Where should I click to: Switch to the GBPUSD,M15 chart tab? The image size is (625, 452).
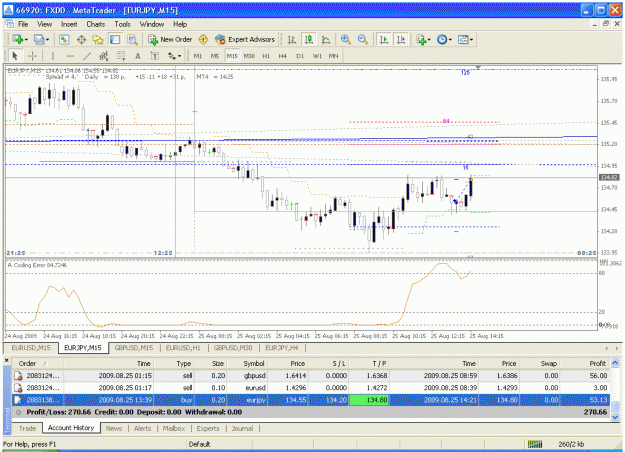tap(134, 348)
